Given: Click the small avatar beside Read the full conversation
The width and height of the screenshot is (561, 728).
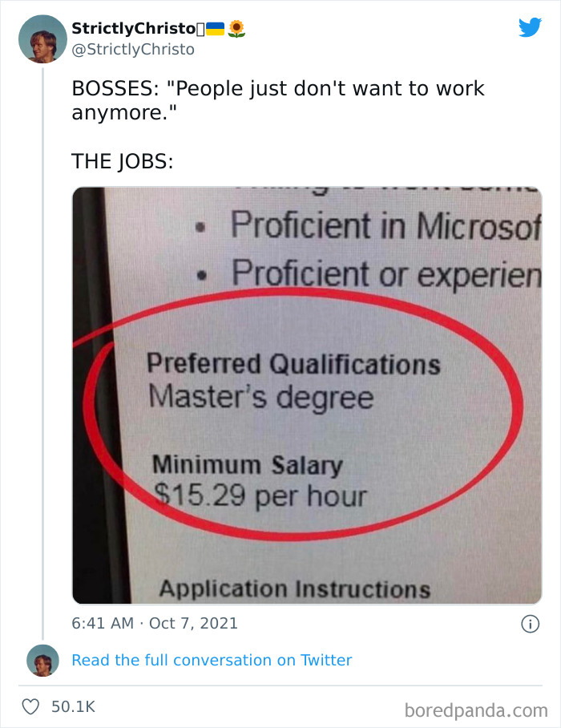Looking at the screenshot, I should click(42, 660).
